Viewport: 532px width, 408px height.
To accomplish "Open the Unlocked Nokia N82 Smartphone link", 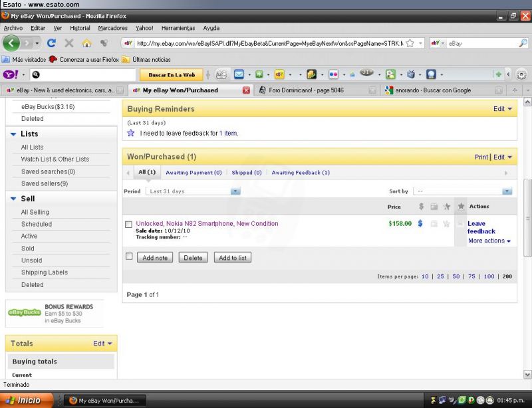I will tap(207, 223).
